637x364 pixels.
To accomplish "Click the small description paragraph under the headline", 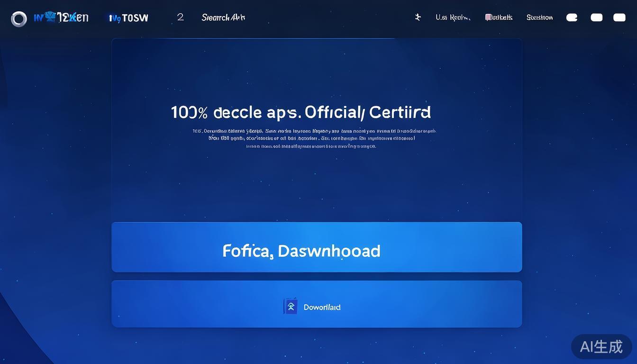I will coord(313,138).
